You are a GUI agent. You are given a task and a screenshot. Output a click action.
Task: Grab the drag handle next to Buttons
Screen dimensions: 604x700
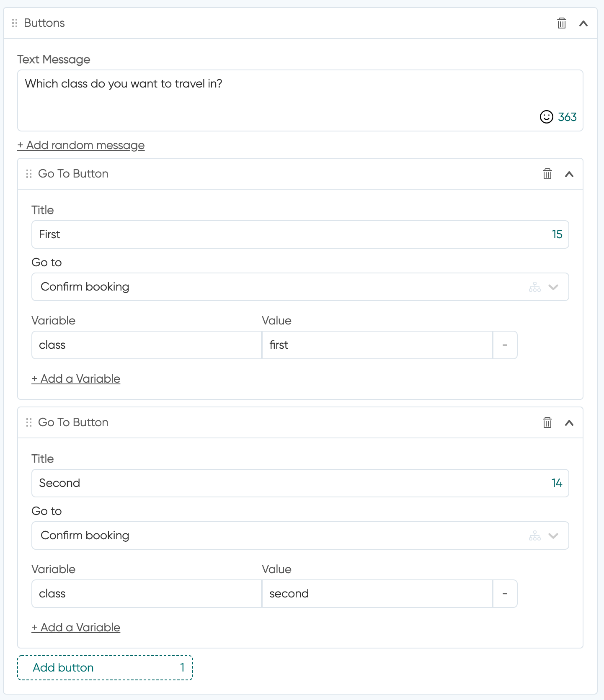15,23
